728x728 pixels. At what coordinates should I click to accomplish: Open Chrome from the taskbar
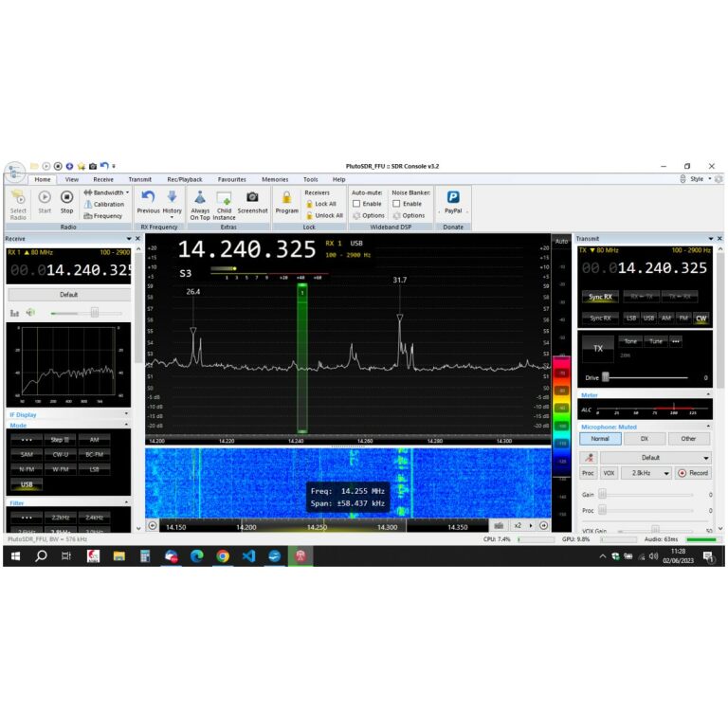click(x=223, y=556)
